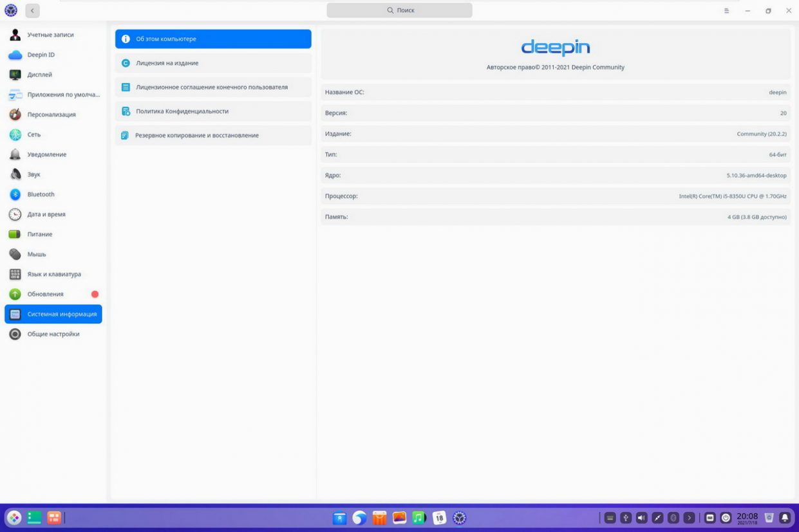Open Персонализация settings section
This screenshot has height=532, width=799.
coord(51,115)
